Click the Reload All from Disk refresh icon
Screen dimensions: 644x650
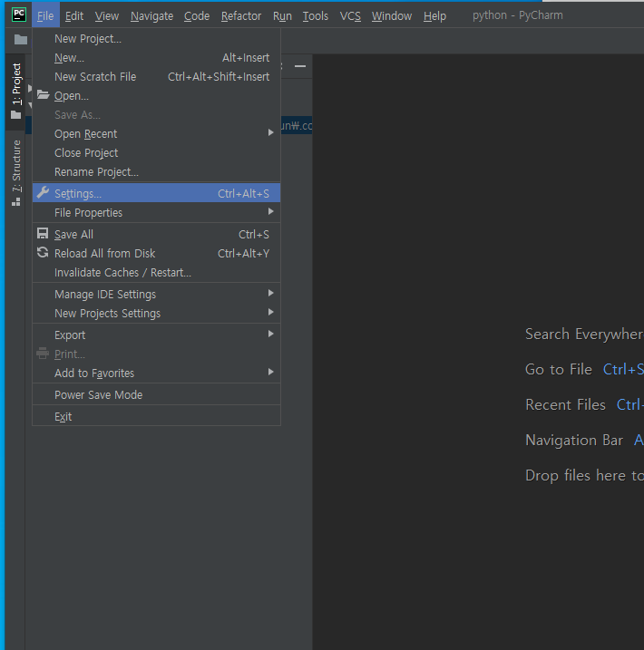tap(43, 252)
